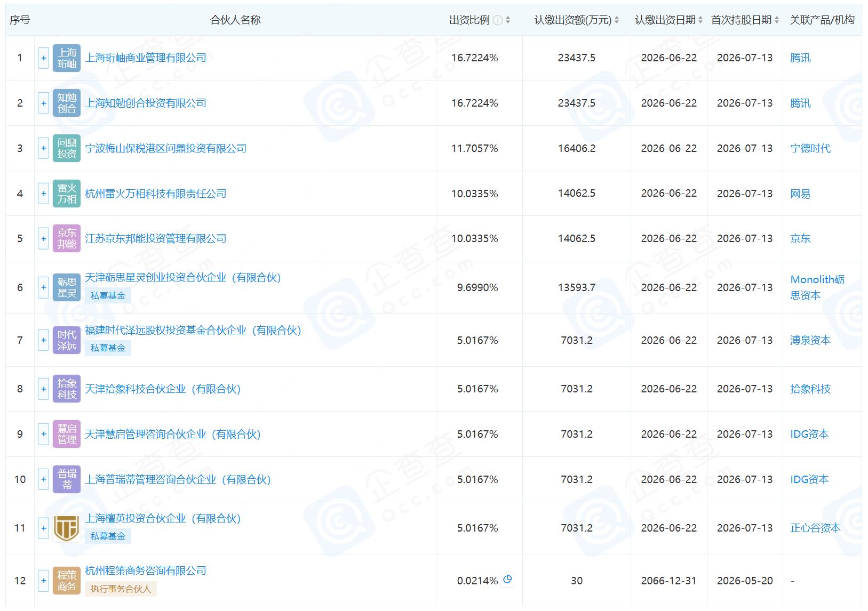
Task: Open 天津砺思星灵创业投资合伙企业 link
Action: click(183, 277)
